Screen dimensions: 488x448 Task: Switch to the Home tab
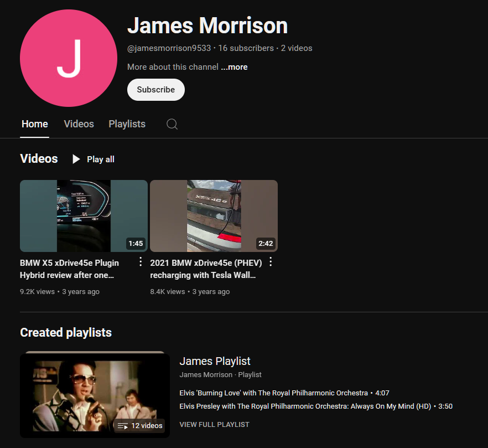34,124
